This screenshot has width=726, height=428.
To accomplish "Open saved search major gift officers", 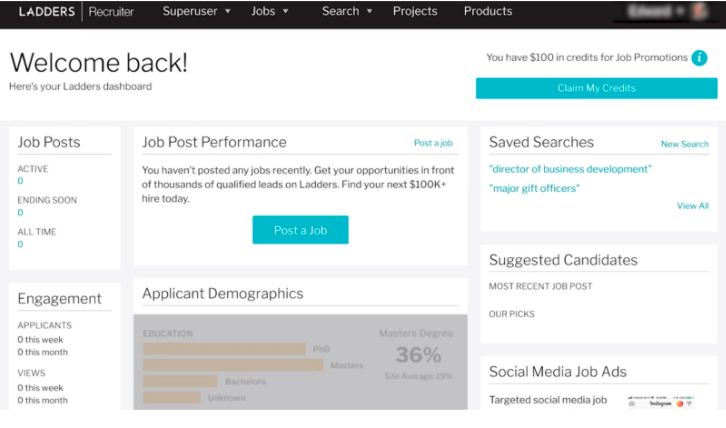I will coord(534,188).
